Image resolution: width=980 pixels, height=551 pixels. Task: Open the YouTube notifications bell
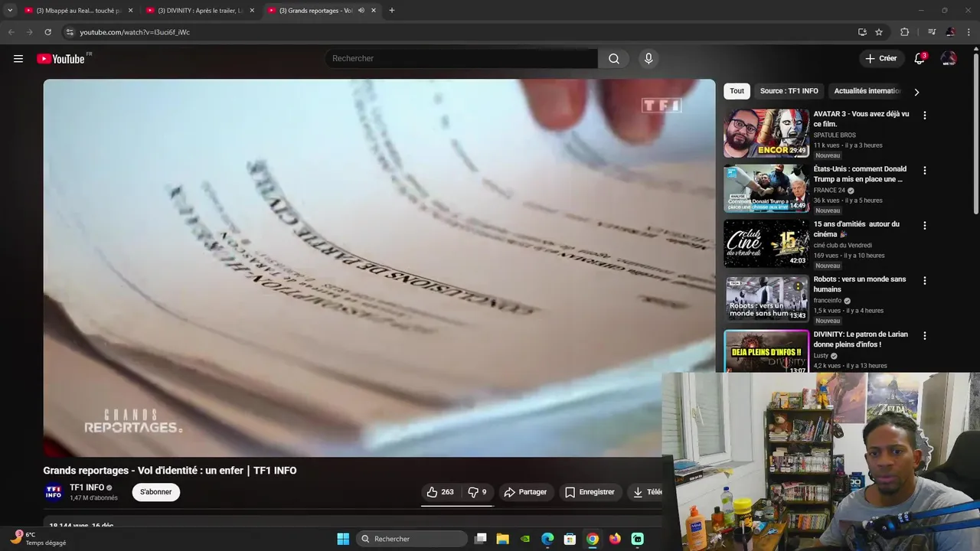pos(920,59)
